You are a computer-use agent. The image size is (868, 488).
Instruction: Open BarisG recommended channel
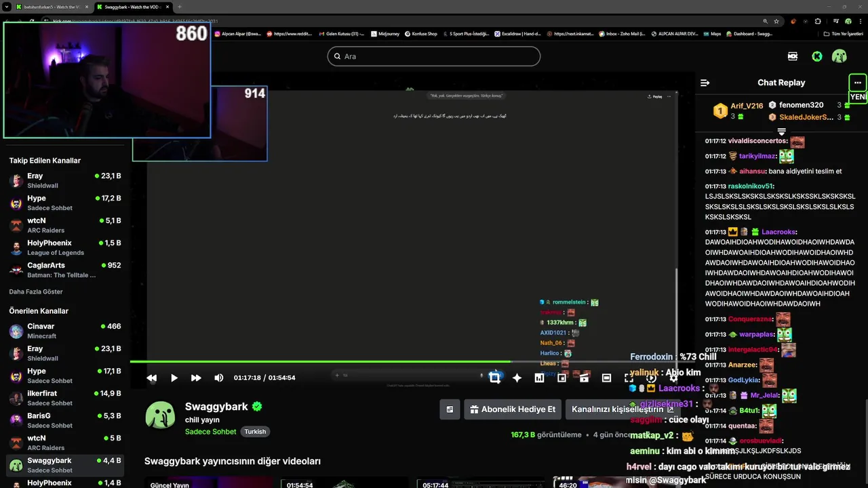pyautogui.click(x=65, y=420)
